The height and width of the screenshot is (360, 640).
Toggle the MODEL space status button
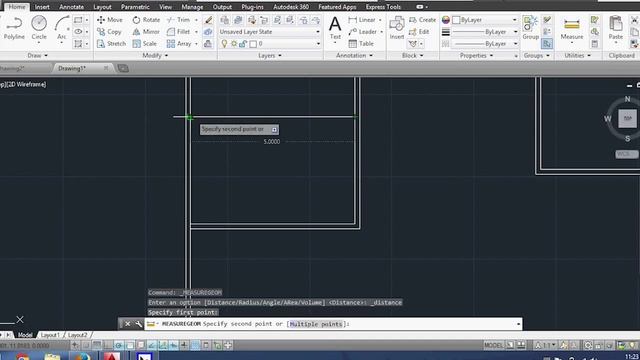point(493,345)
